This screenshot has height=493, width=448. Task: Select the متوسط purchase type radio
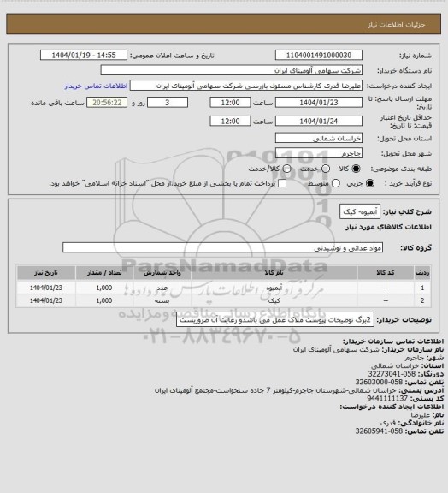click(336, 183)
